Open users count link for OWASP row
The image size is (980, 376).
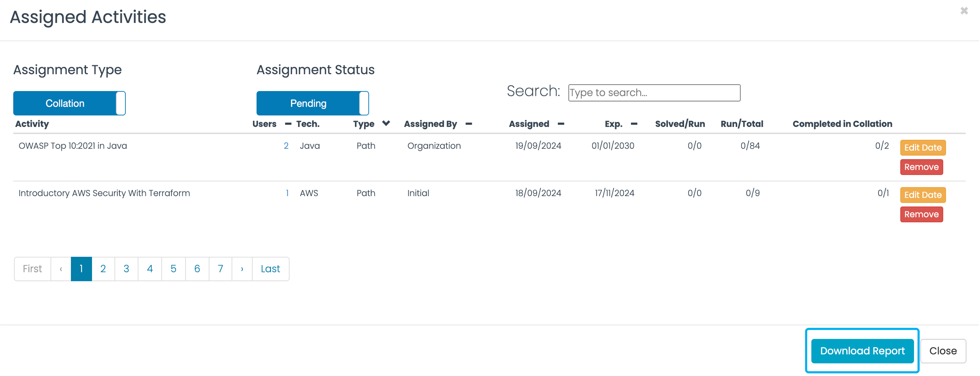(286, 146)
